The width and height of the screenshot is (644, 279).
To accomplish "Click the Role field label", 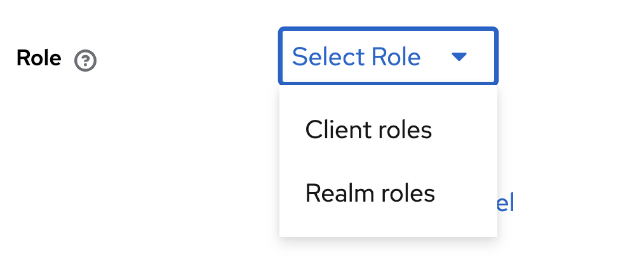I will [x=39, y=58].
